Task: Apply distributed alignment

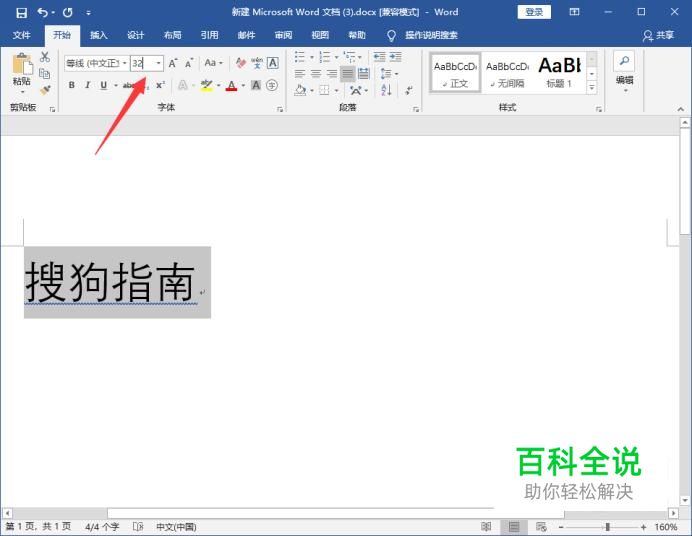Action: coord(364,74)
